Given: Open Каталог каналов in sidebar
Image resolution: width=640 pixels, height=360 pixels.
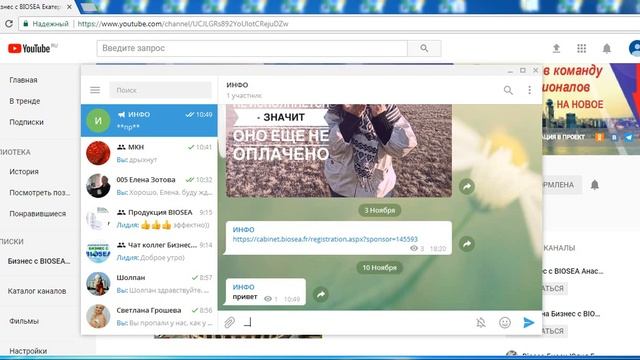Looking at the screenshot, I should (x=37, y=291).
